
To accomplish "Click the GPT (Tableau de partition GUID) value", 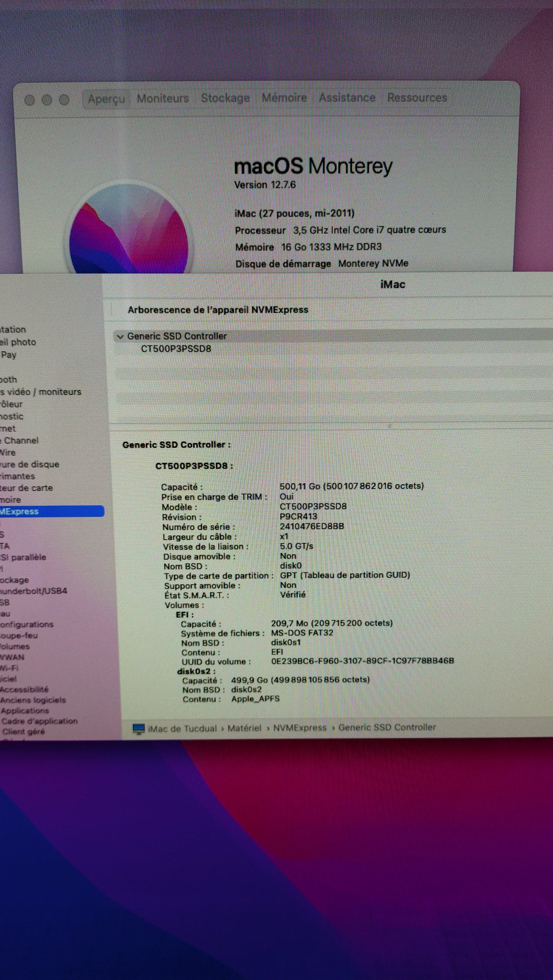I will 345,575.
